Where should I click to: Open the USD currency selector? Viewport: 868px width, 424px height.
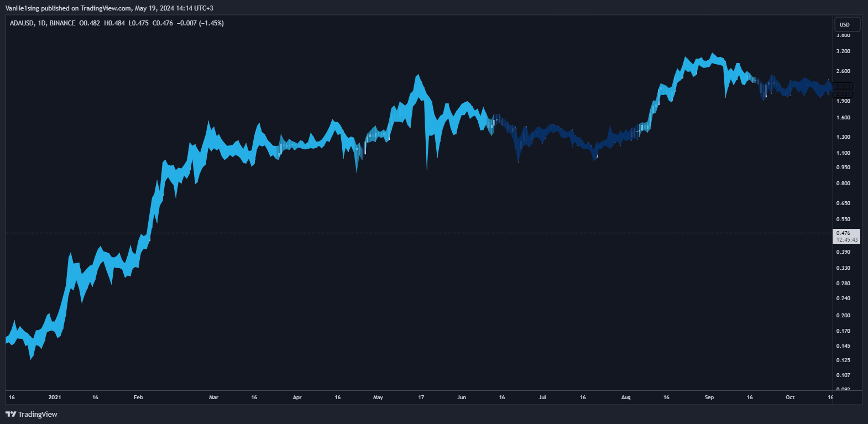[x=847, y=24]
